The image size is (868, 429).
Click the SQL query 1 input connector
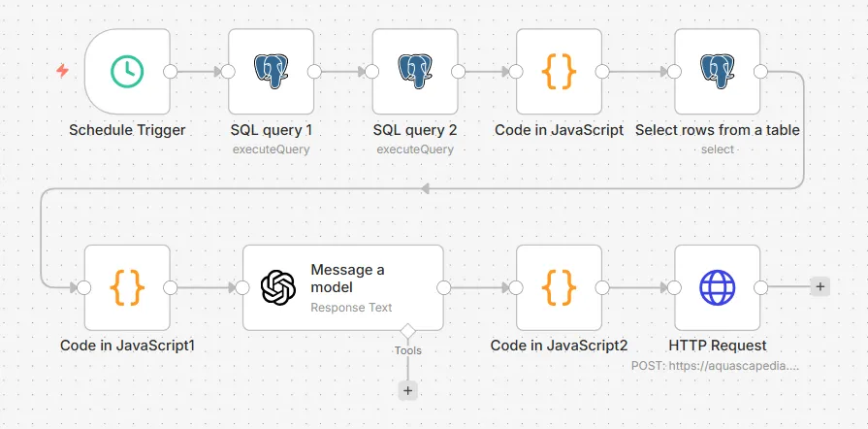tap(229, 71)
